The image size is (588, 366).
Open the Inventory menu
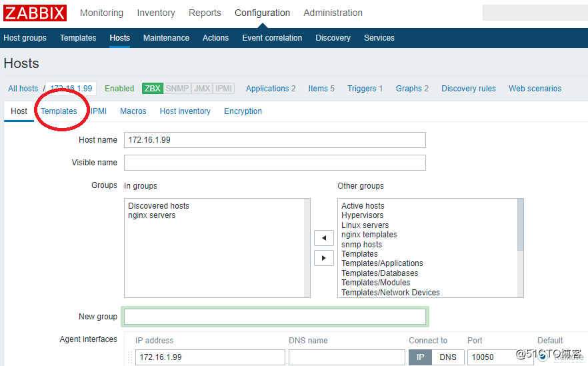click(x=156, y=13)
